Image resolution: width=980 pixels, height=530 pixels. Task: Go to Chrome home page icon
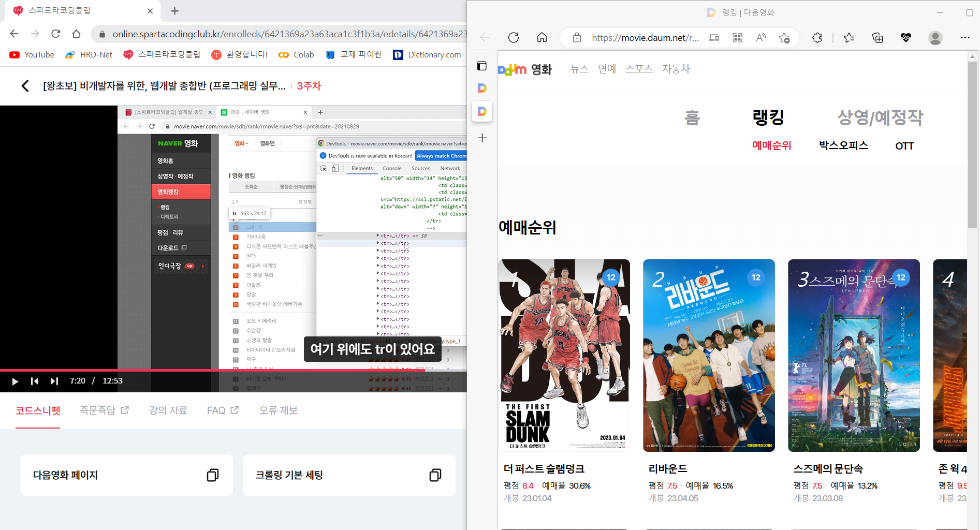coord(76,34)
